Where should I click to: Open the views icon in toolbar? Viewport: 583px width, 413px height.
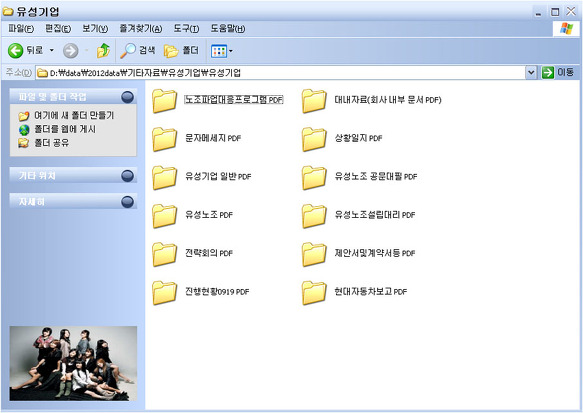[x=219, y=51]
